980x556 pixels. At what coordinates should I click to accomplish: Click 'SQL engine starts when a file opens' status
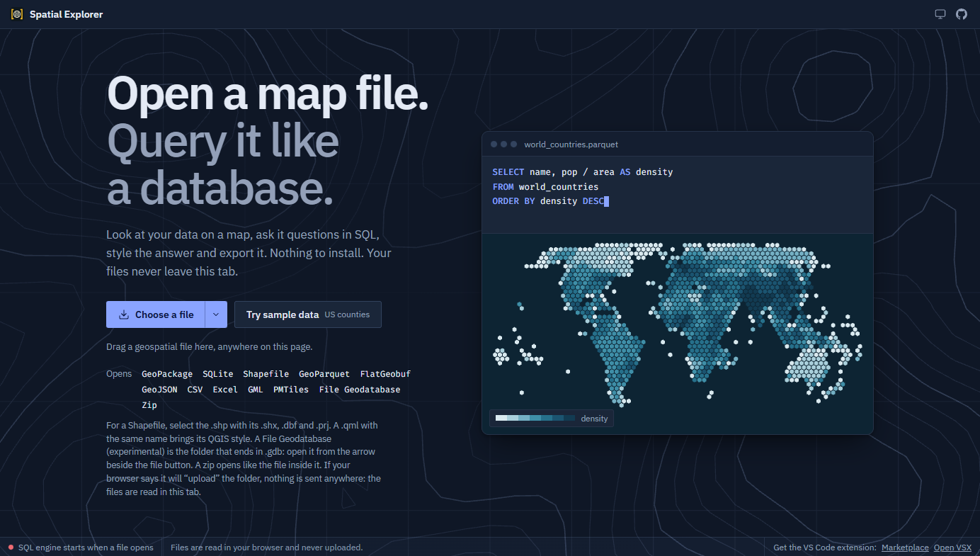point(86,548)
